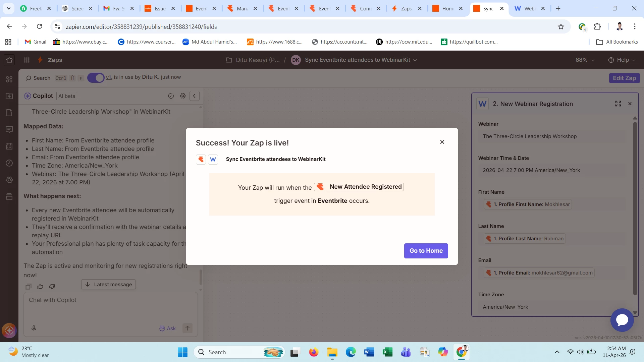The width and height of the screenshot is (644, 362).
Task: Open the Help menu
Action: tap(622, 60)
